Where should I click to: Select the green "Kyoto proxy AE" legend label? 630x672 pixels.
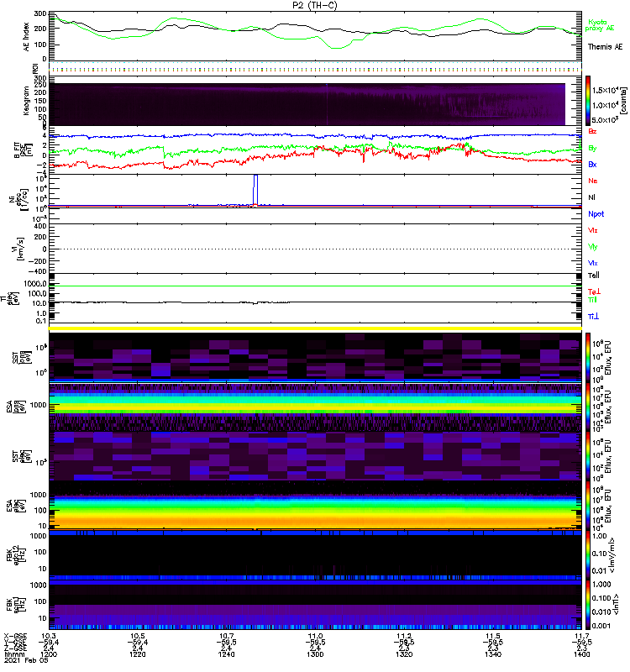(599, 25)
